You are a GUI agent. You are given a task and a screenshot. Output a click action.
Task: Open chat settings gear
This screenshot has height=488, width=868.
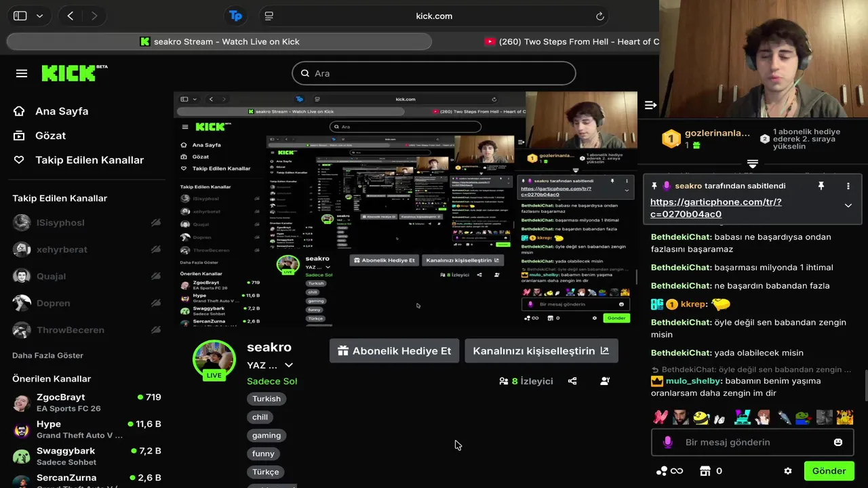pyautogui.click(x=787, y=471)
